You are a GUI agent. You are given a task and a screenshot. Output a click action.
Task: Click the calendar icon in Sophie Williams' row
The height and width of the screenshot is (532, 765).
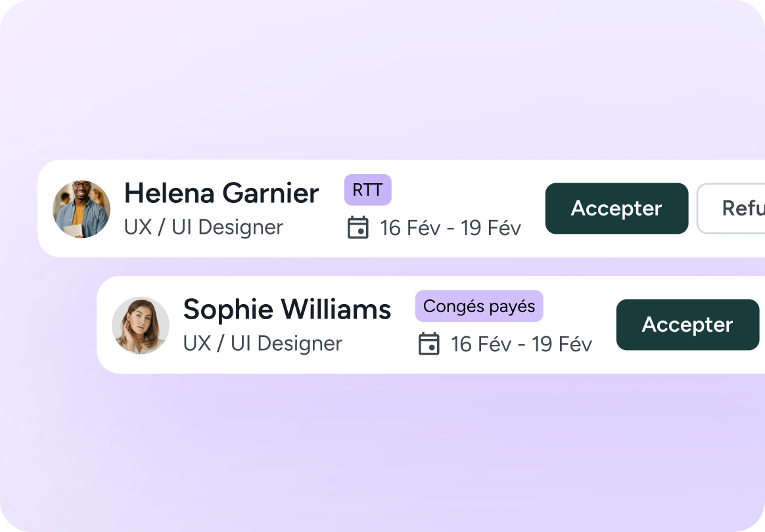coord(429,344)
